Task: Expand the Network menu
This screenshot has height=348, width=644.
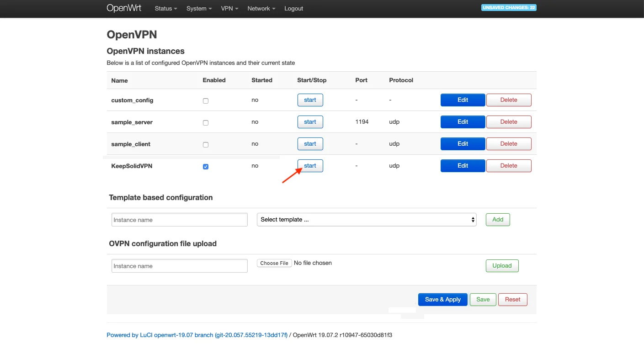Action: [x=261, y=9]
